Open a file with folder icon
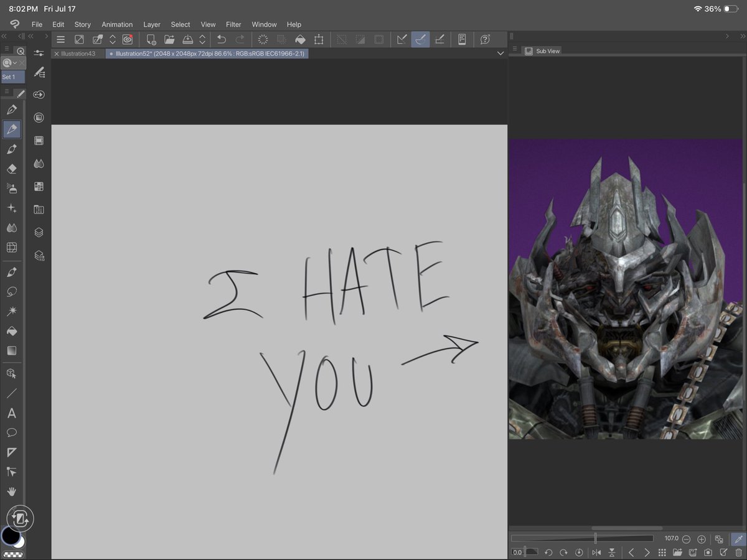This screenshot has height=560, width=747. [x=169, y=39]
